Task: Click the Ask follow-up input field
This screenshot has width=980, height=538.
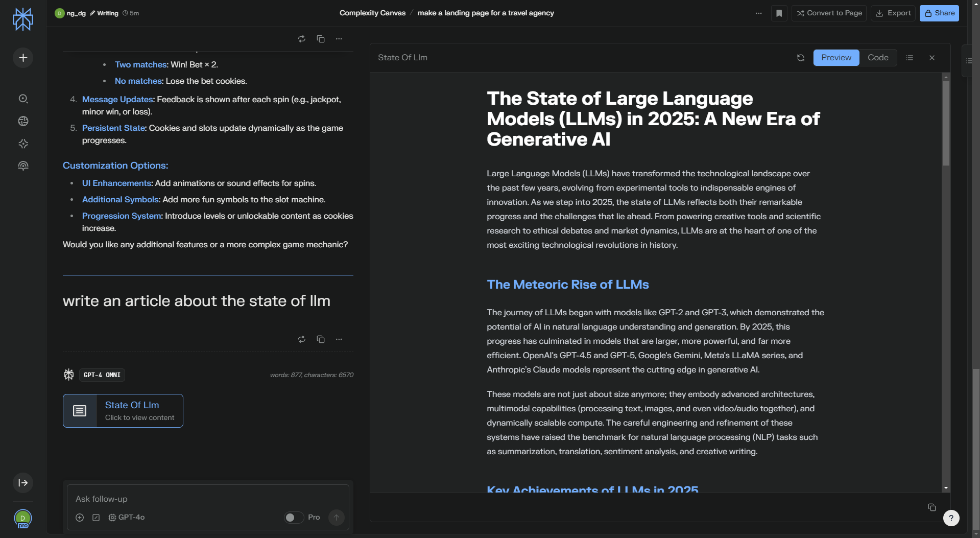Action: pyautogui.click(x=208, y=499)
